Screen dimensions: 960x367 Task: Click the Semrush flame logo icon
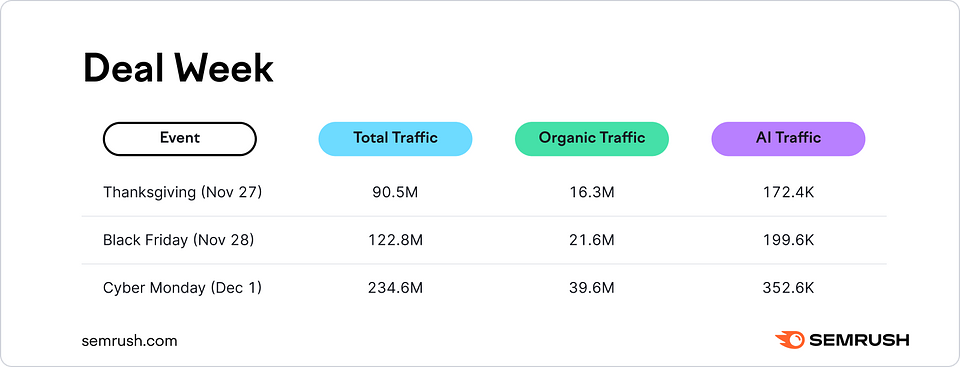[x=790, y=340]
